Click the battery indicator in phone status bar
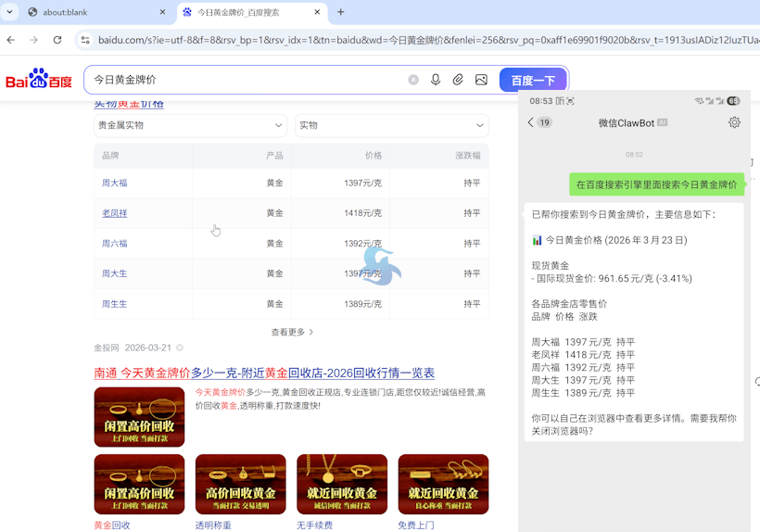 click(733, 101)
